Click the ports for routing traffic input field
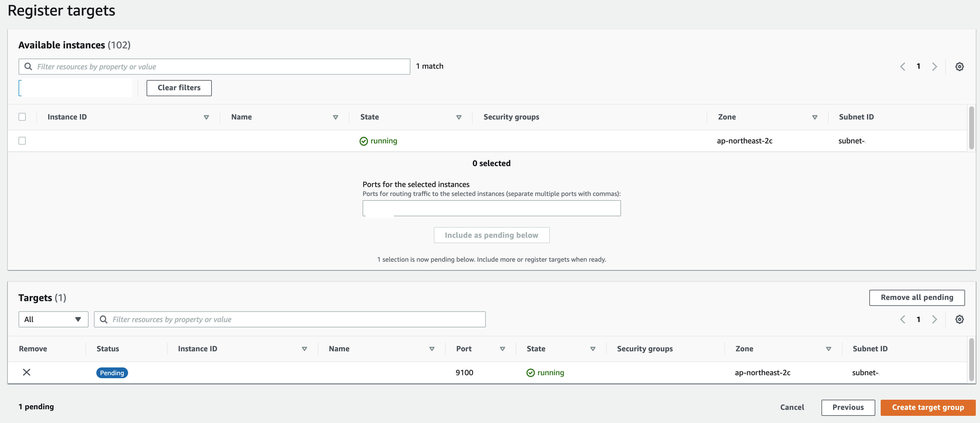The image size is (980, 423). [491, 208]
